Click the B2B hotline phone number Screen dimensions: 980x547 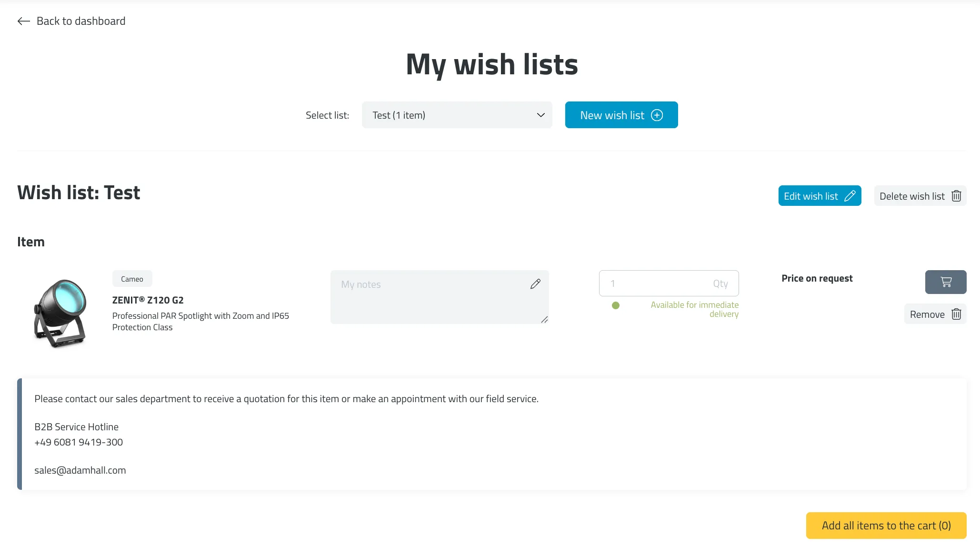[x=79, y=442]
